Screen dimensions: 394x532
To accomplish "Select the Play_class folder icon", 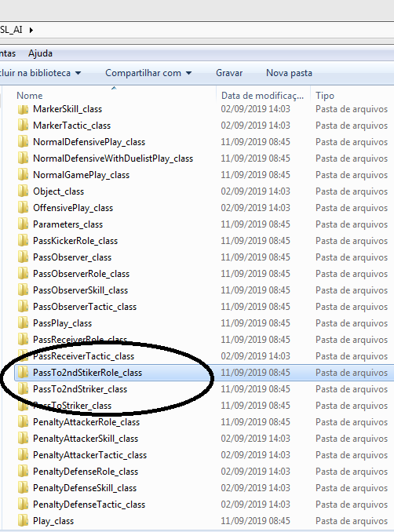I will [x=23, y=521].
